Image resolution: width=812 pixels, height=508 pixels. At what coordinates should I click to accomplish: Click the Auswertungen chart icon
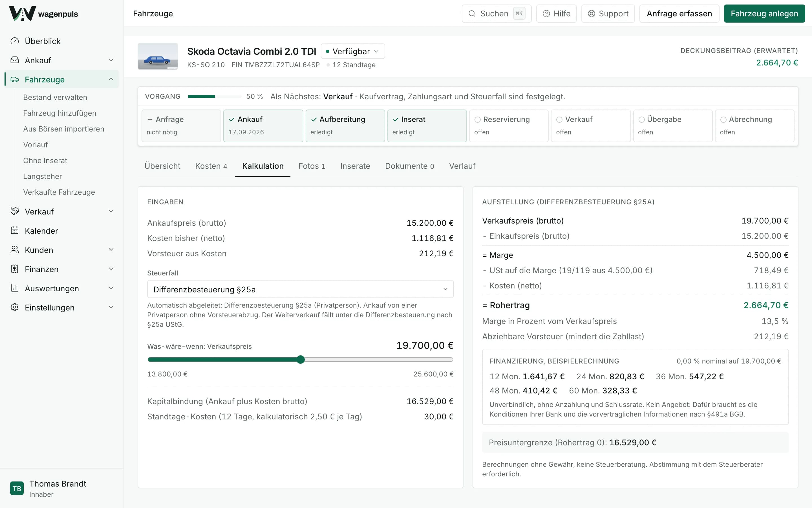(14, 288)
